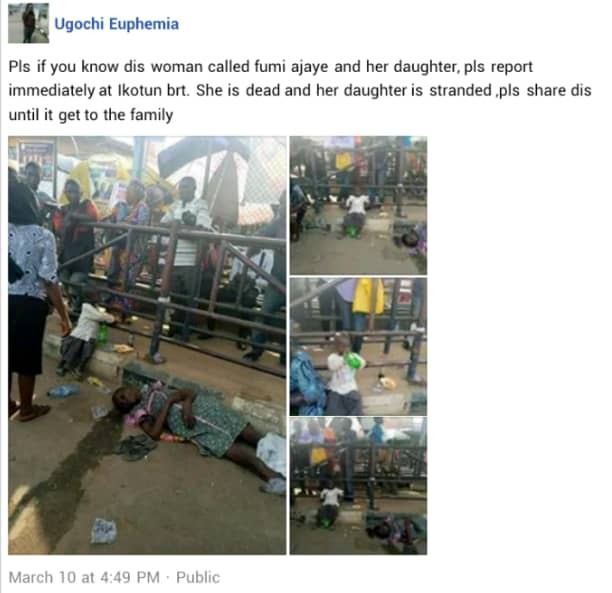Open the bottom-right photo thumbnail
The height and width of the screenshot is (593, 612).
tap(358, 486)
